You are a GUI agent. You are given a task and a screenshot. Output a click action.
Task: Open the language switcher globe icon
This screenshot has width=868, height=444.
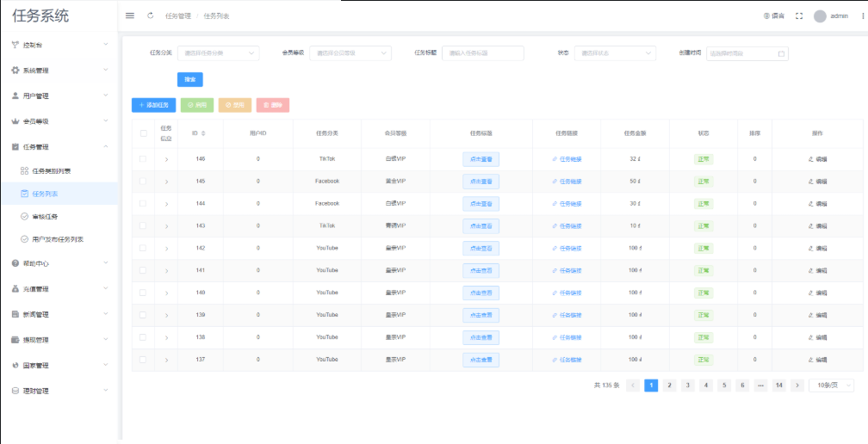tap(766, 16)
